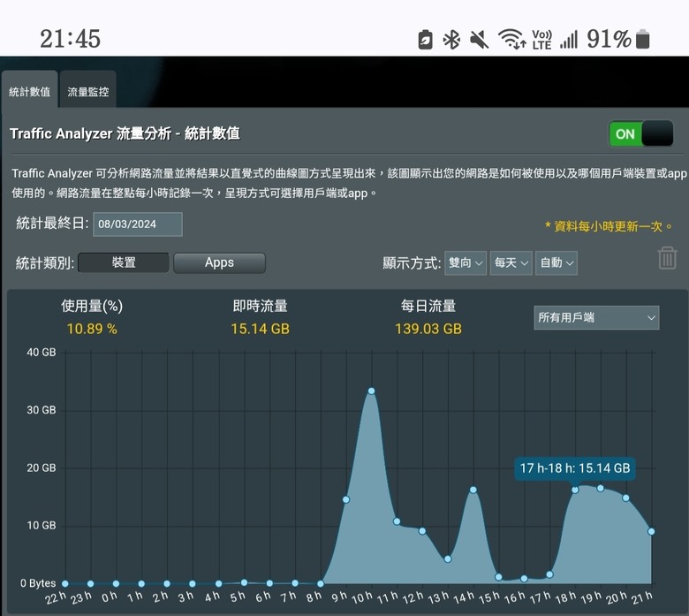The image size is (689, 616).
Task: Click the chart data point at 21h
Action: tap(651, 531)
